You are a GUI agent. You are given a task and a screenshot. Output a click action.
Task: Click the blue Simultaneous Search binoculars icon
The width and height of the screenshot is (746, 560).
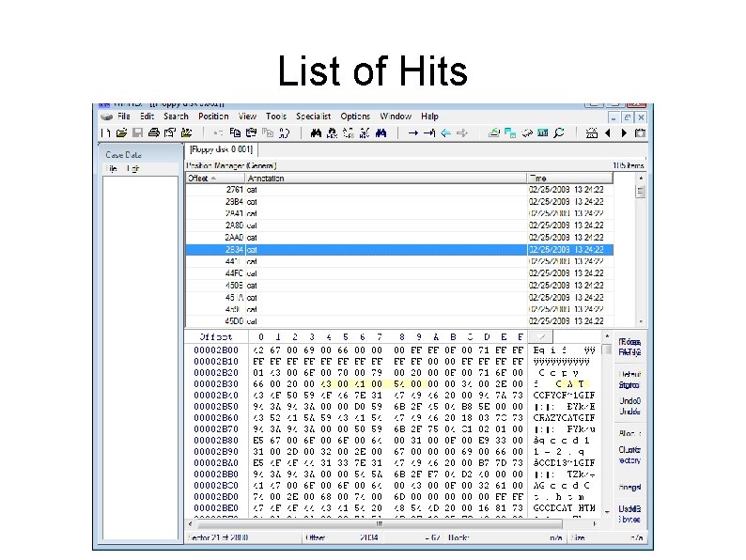coord(381,132)
